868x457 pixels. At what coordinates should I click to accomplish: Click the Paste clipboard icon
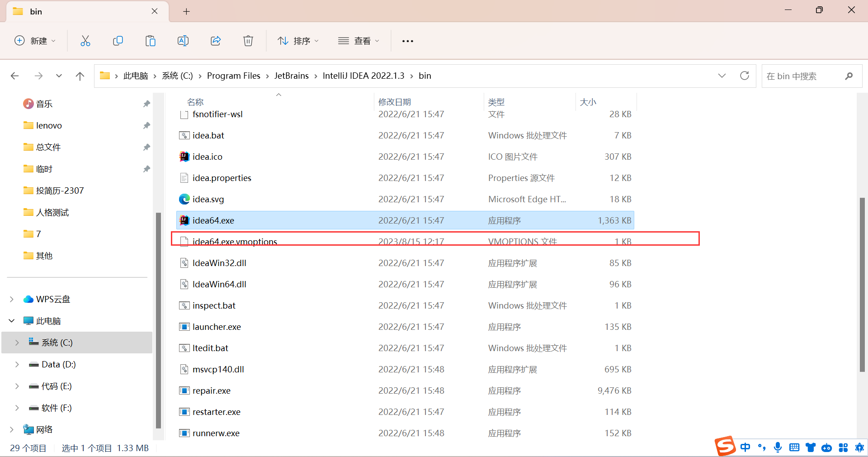(150, 41)
